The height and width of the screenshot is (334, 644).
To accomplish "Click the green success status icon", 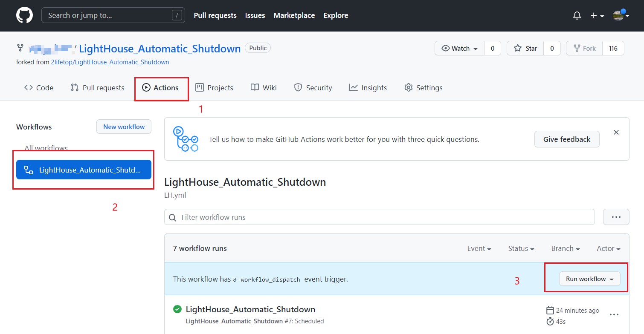I will click(177, 309).
